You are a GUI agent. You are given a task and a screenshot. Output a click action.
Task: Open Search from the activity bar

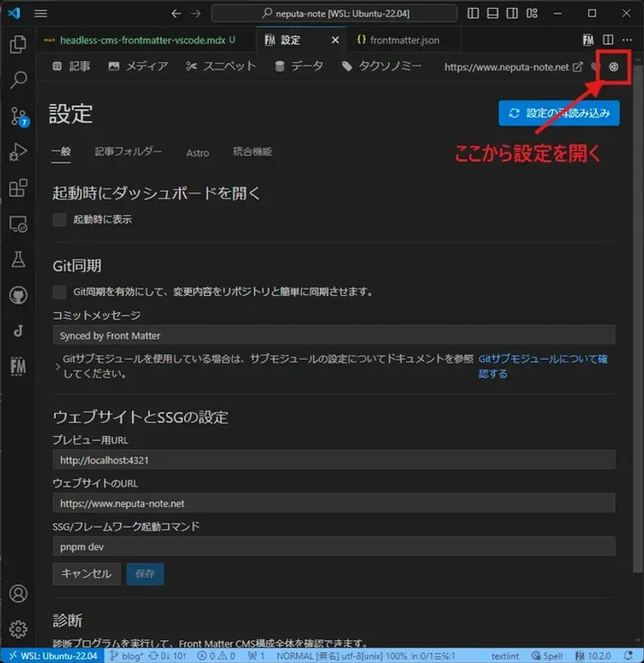click(18, 80)
